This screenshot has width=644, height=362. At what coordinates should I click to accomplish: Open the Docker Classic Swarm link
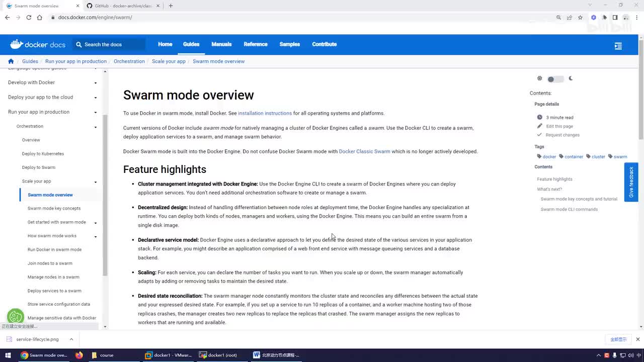point(365,151)
